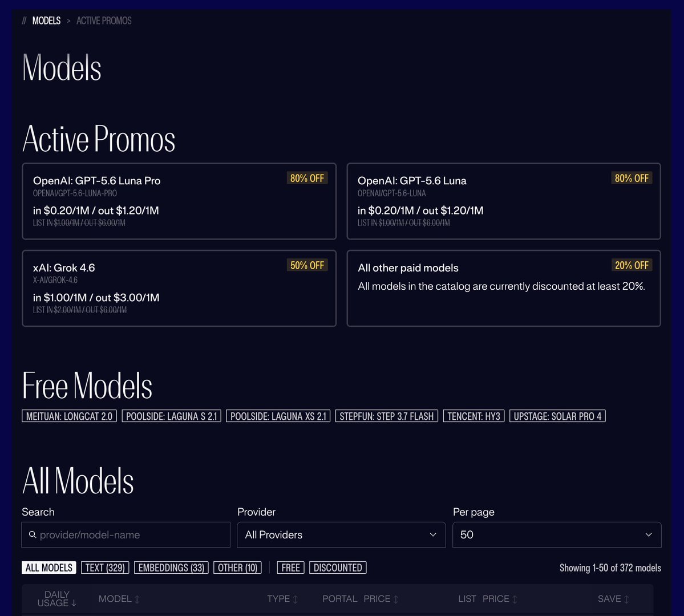Toggle the DISCOUNTED filter

coord(338,568)
